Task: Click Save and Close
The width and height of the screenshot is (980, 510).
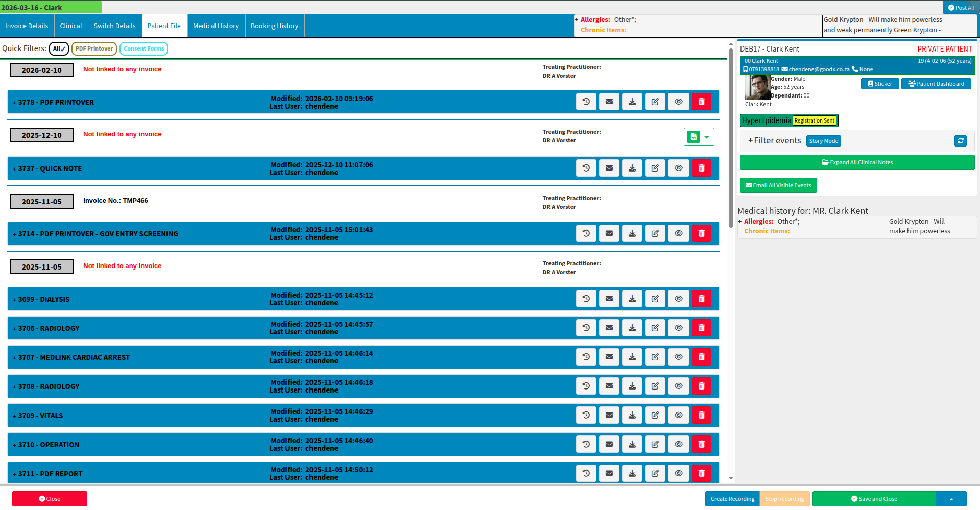Action: pyautogui.click(x=874, y=499)
